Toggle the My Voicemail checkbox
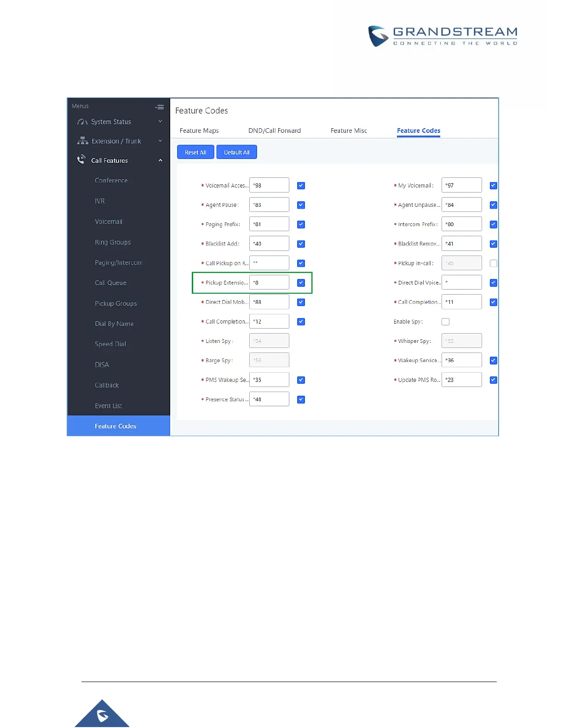The image size is (563, 728). tap(494, 186)
